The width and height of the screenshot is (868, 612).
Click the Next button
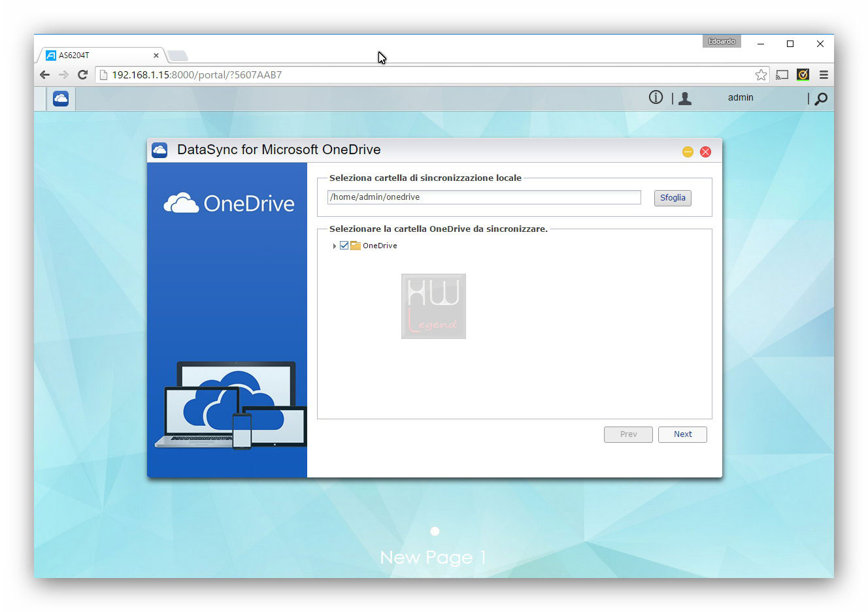[682, 434]
